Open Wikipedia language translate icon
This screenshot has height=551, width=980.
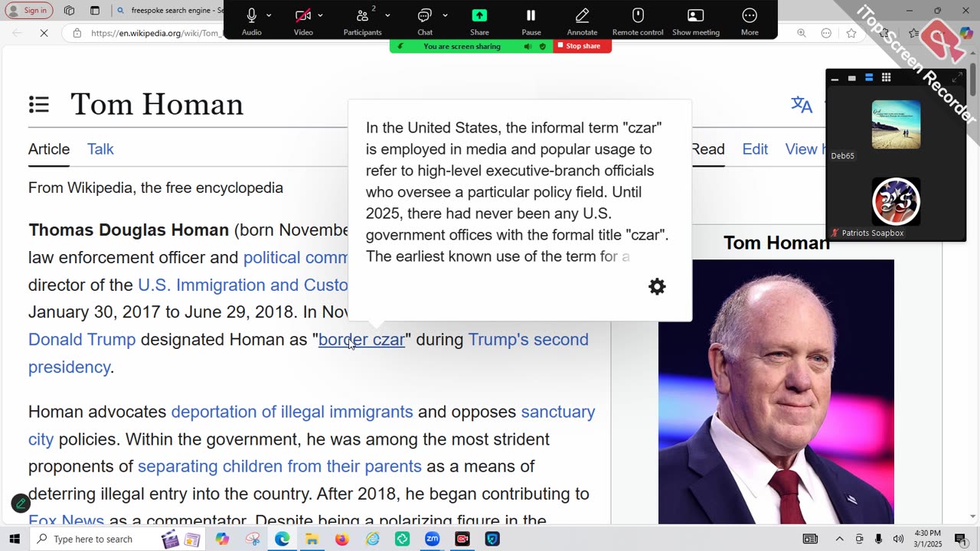click(x=802, y=105)
